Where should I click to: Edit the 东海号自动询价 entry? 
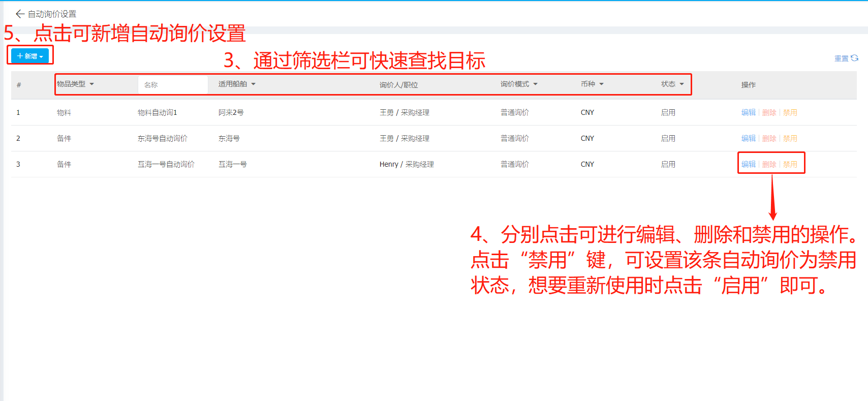pyautogui.click(x=748, y=138)
